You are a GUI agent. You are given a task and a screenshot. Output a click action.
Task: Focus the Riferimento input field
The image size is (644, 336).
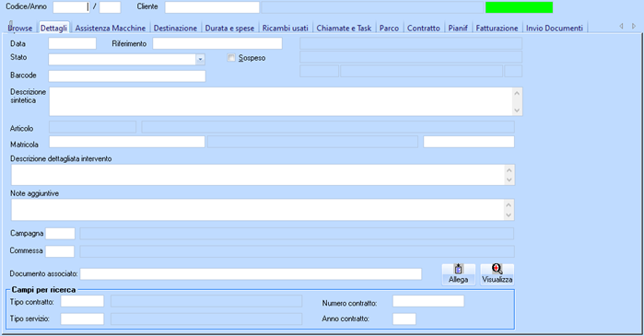click(217, 43)
